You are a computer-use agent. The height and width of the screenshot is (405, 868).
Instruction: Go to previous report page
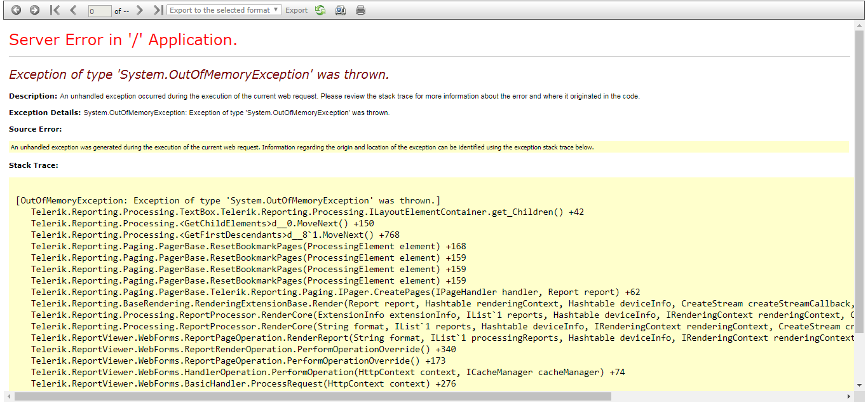click(x=73, y=10)
